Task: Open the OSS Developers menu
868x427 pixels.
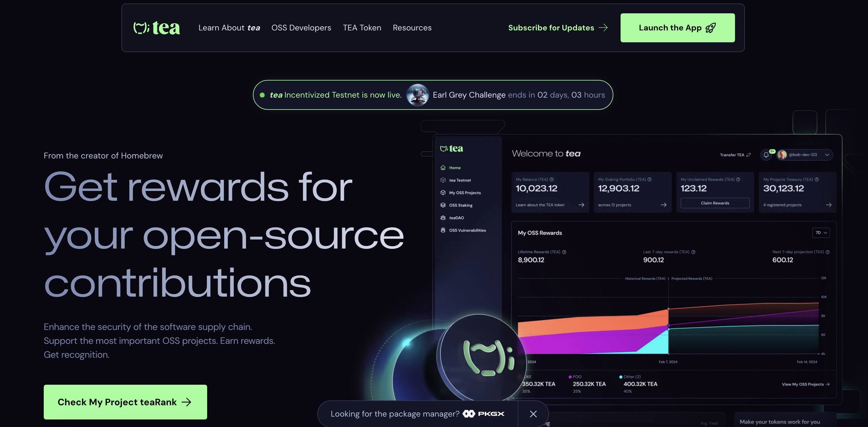Action: 301,28
